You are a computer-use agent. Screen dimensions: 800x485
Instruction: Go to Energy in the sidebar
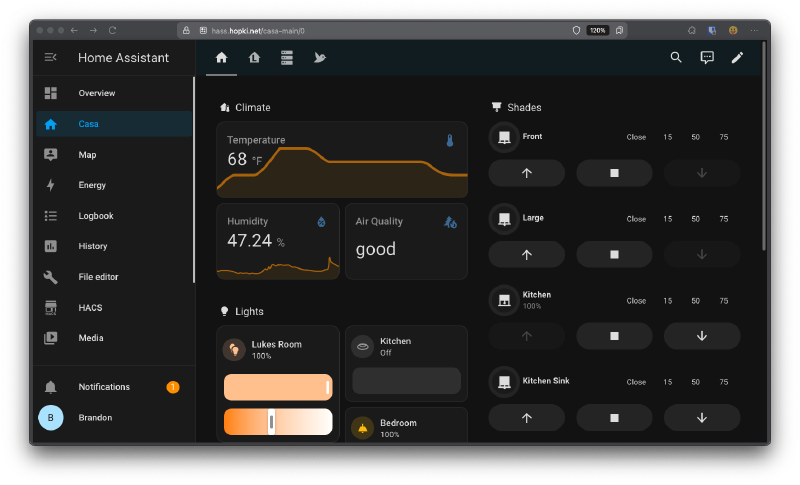click(92, 185)
